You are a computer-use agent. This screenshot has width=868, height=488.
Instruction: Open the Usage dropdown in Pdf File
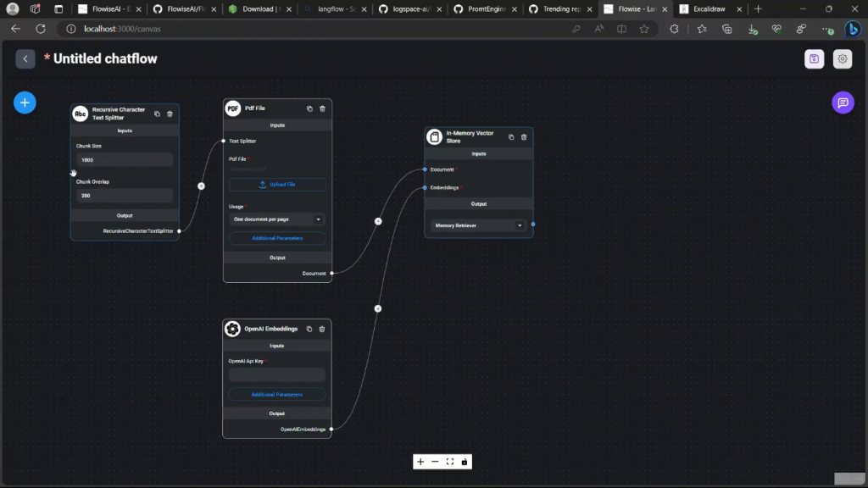point(277,219)
